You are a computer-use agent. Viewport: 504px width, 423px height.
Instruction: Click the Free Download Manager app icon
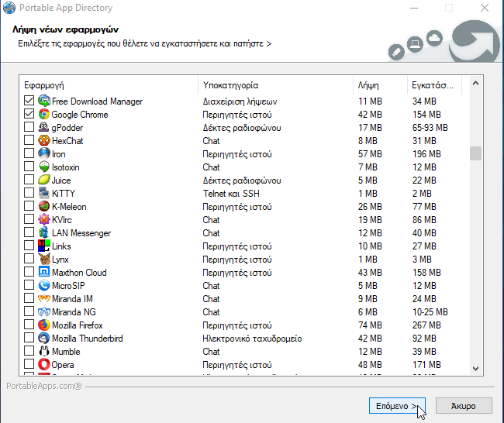pyautogui.click(x=44, y=101)
